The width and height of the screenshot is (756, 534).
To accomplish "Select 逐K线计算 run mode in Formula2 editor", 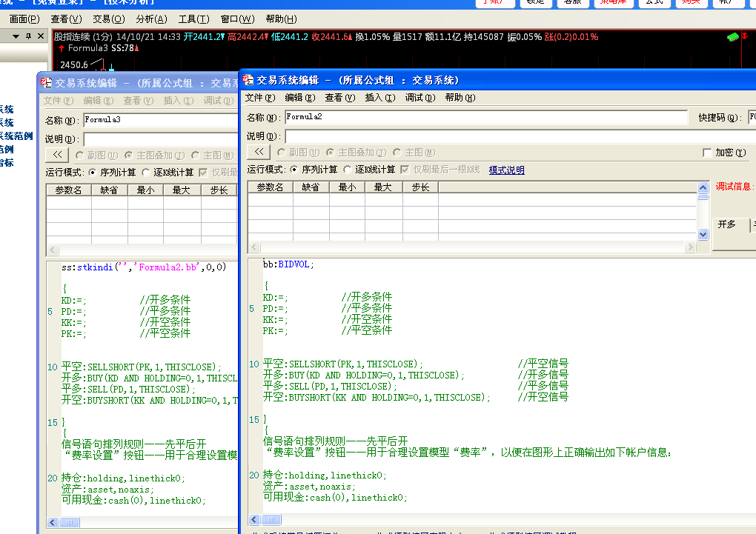I will click(347, 170).
